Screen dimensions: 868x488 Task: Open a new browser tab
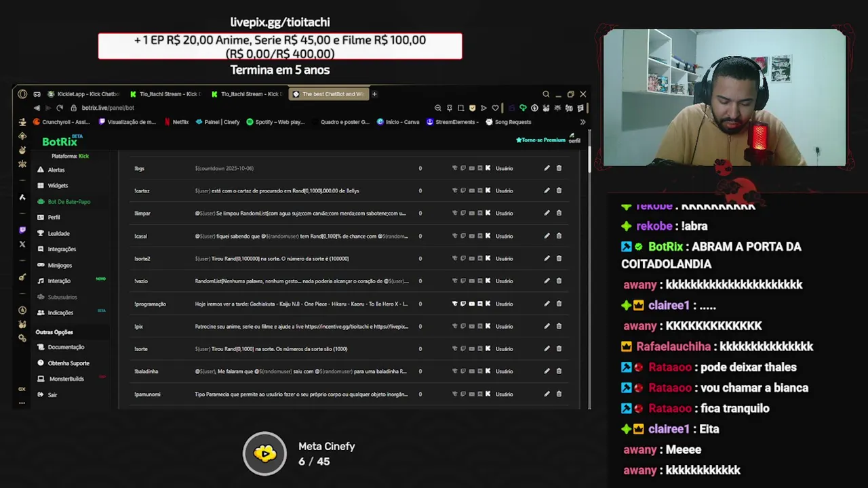coord(374,94)
